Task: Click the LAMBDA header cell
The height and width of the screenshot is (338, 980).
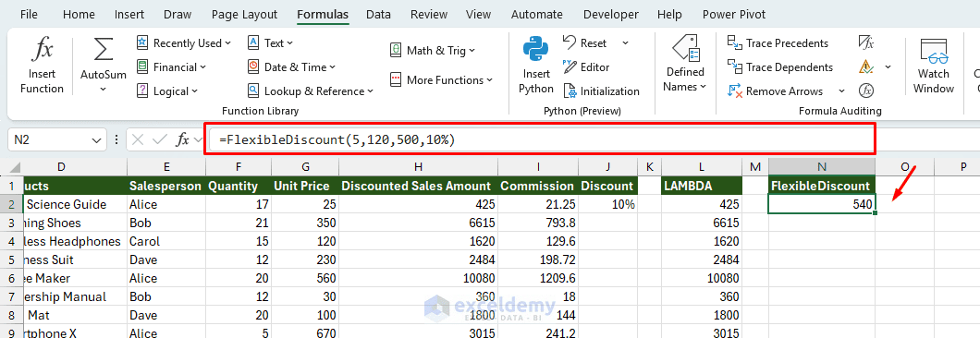Action: pos(701,186)
